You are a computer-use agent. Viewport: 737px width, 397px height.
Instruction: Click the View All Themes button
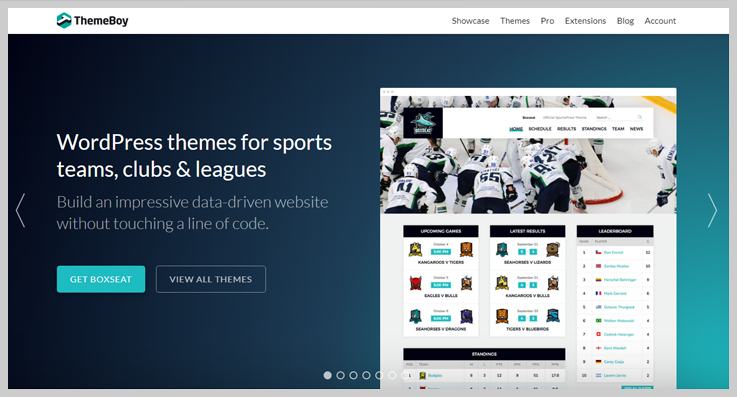point(211,279)
